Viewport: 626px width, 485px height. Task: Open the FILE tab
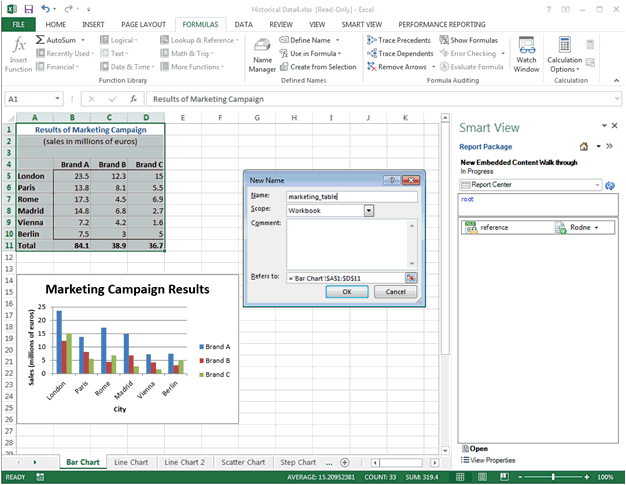click(x=18, y=24)
